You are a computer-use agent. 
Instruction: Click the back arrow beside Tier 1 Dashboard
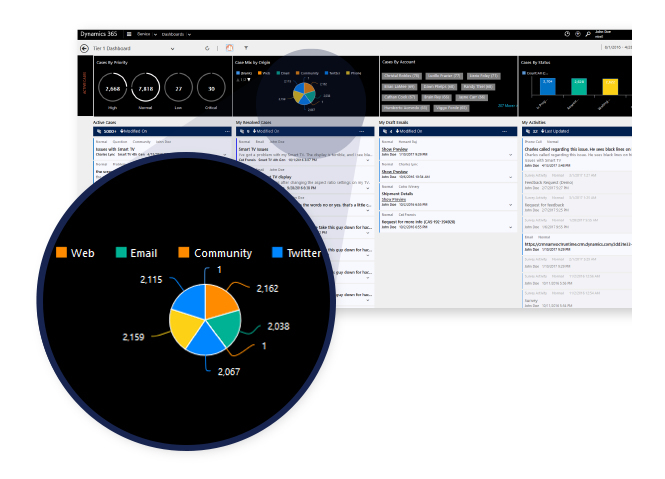[x=85, y=48]
